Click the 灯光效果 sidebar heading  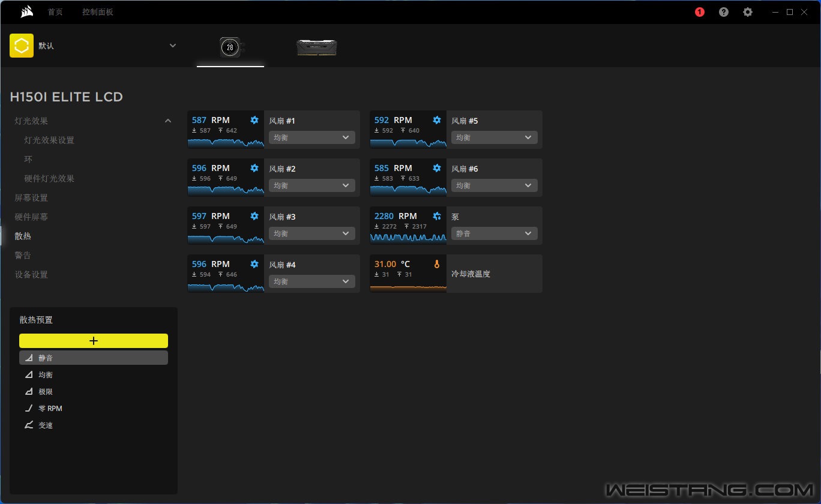pos(31,121)
